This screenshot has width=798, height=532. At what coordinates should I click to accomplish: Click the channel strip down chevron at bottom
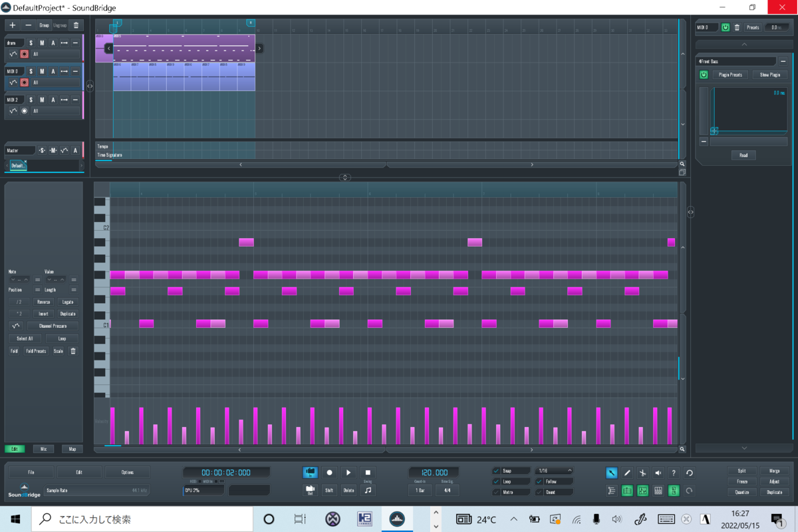(744, 448)
